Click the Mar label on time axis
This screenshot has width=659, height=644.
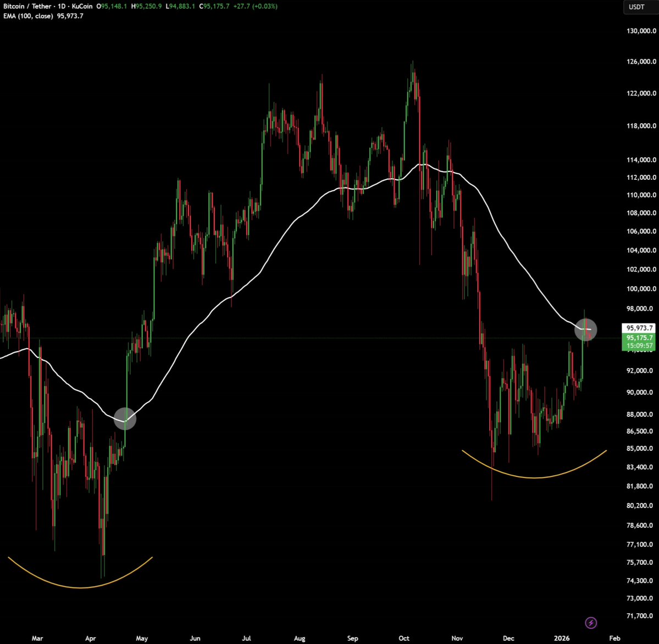(x=37, y=638)
